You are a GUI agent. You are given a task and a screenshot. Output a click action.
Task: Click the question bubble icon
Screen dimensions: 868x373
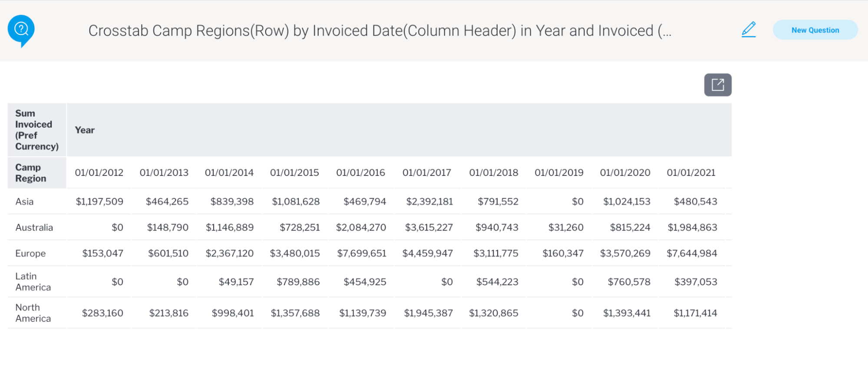[x=21, y=30]
